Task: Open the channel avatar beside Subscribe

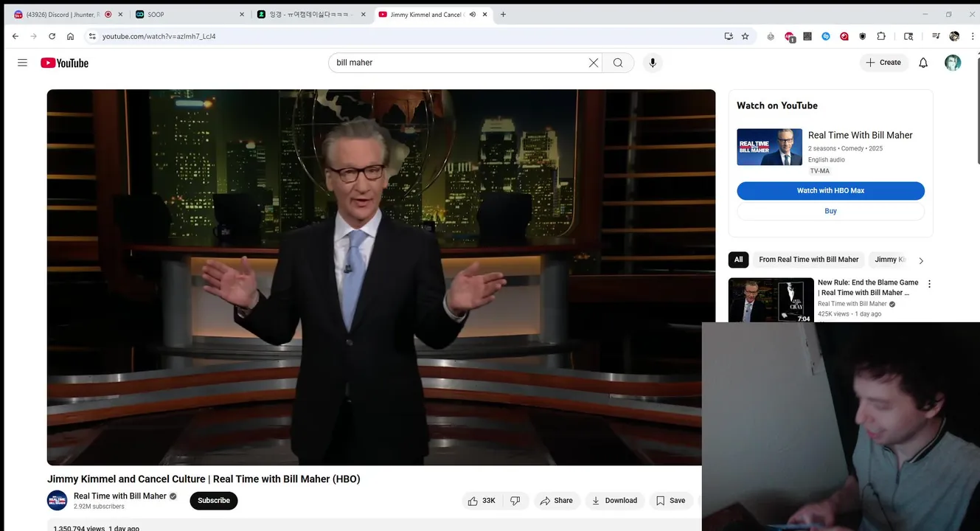Action: 57,500
